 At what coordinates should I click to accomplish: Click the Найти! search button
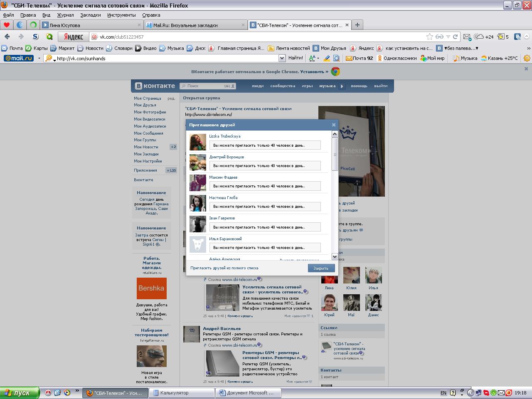296,58
